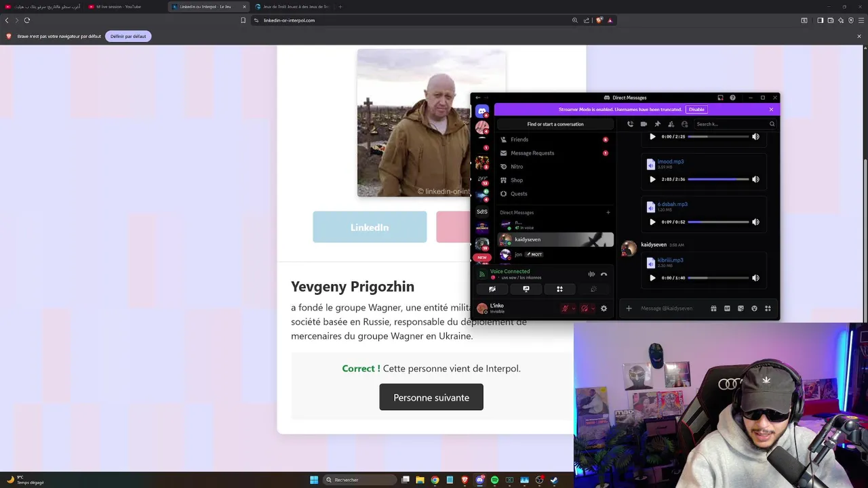Share your screen in voice panel
The image size is (868, 488).
click(x=526, y=289)
